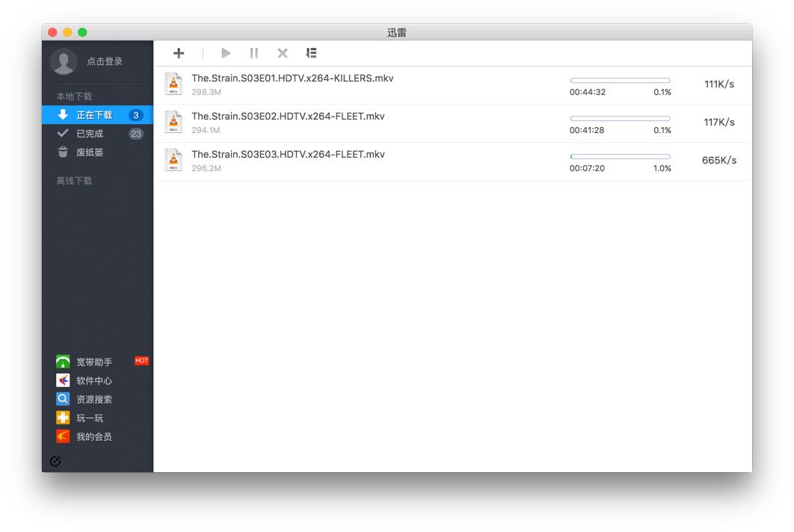Click the 00:41:28 remaining time

[587, 130]
